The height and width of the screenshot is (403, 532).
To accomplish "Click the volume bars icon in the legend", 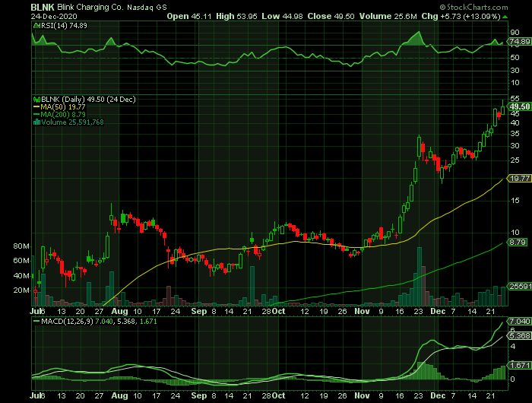I will tap(36, 122).
